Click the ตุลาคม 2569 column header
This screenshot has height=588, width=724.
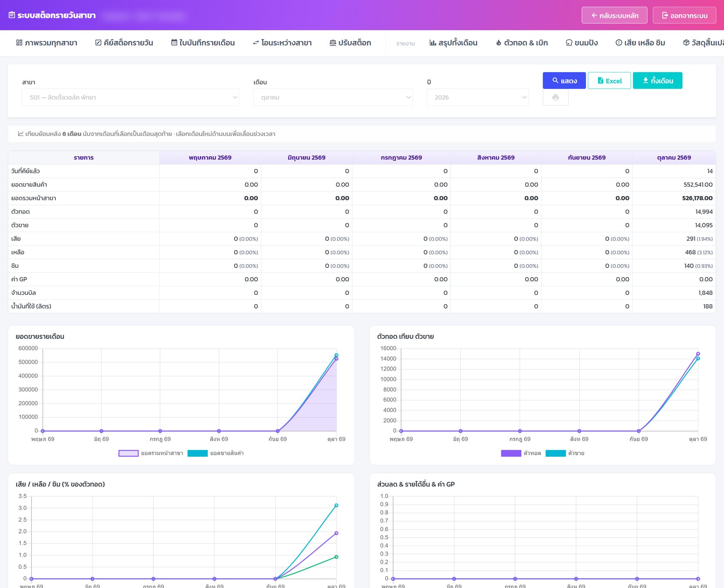coord(674,158)
